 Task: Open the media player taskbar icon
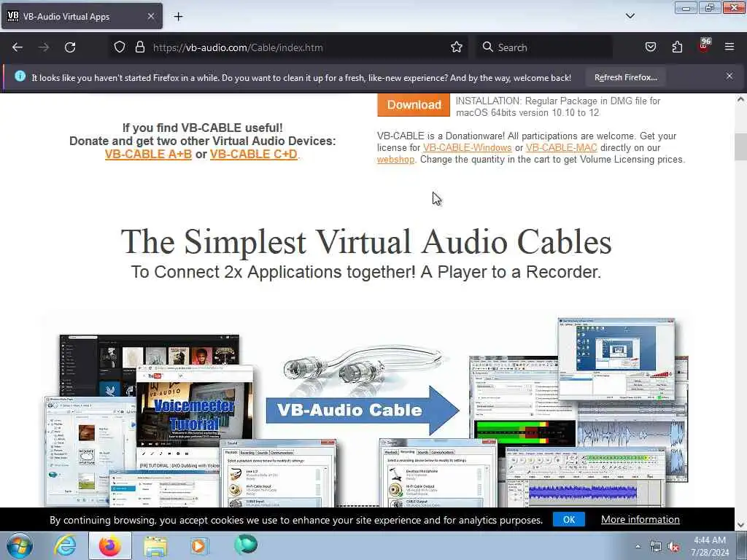click(198, 545)
